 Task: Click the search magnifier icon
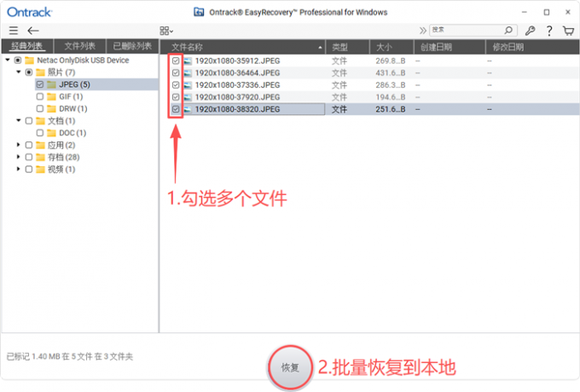click(508, 30)
